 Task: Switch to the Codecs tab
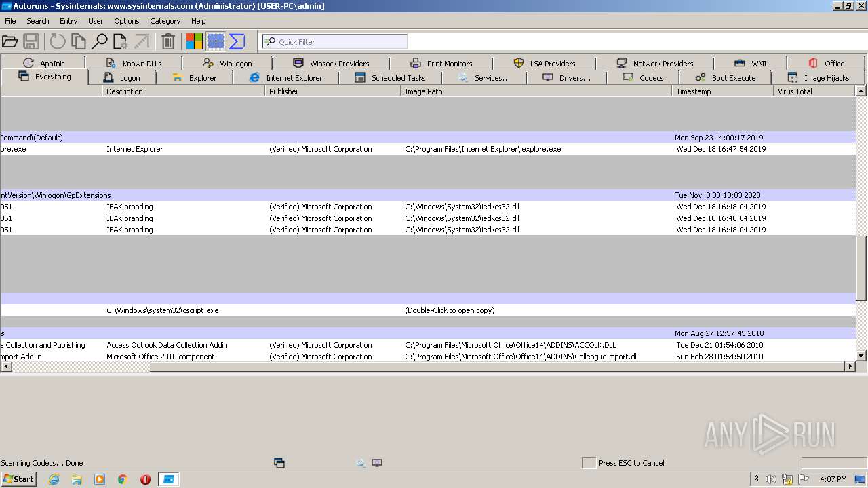tap(644, 77)
